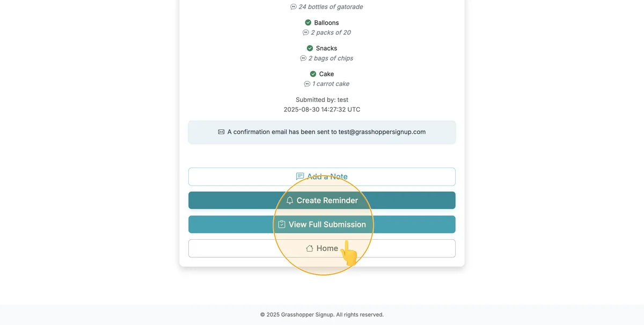This screenshot has width=644, height=325.
Task: Click the note icon on Add a Note
Action: (300, 176)
